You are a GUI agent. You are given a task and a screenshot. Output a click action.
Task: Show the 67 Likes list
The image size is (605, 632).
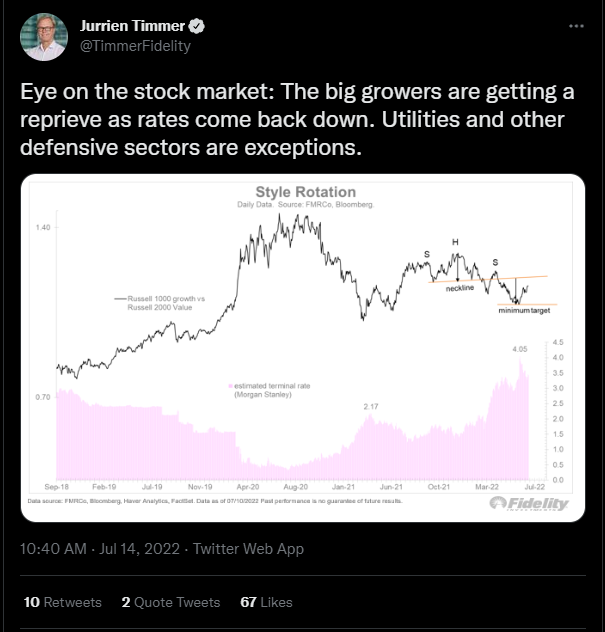pyautogui.click(x=265, y=602)
